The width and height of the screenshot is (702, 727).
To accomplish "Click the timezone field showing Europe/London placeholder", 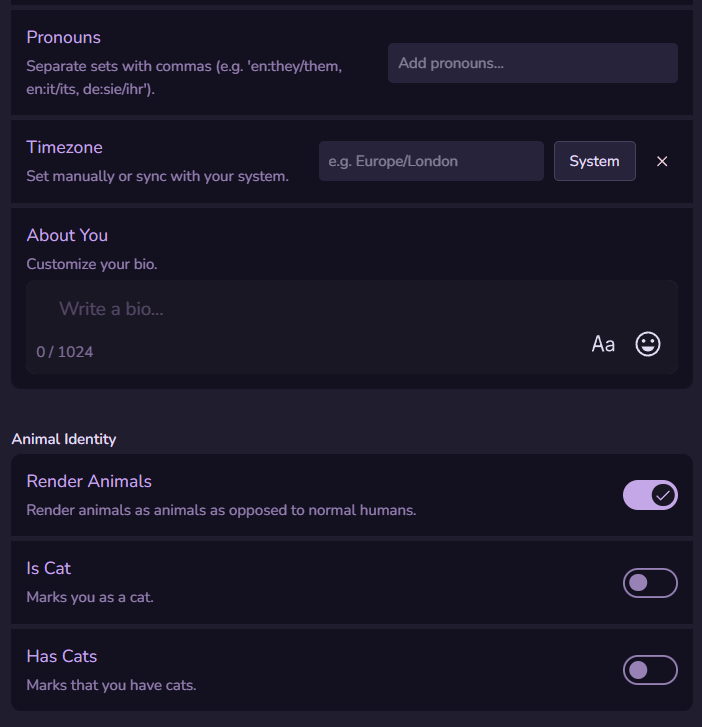I will [431, 161].
